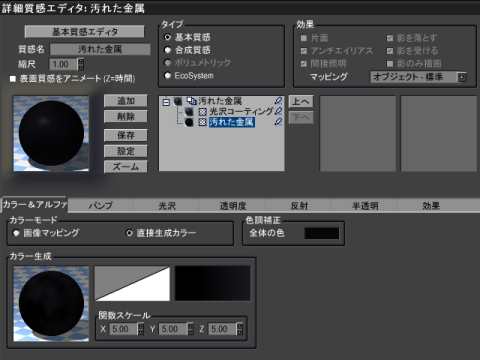Open the 全体の色 color swatch
This screenshot has height=360, width=480.
coord(322,233)
